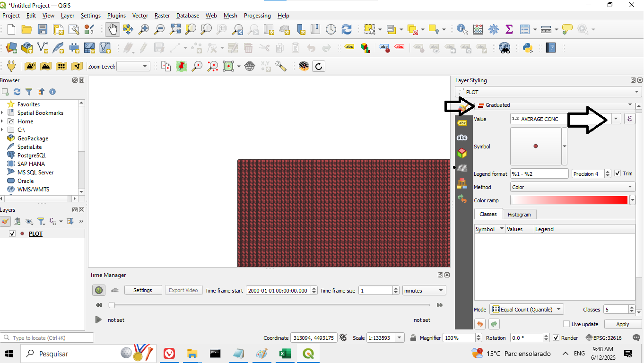Select the Zoom Out magnifier tool
This screenshot has width=644, height=363.
159,29
